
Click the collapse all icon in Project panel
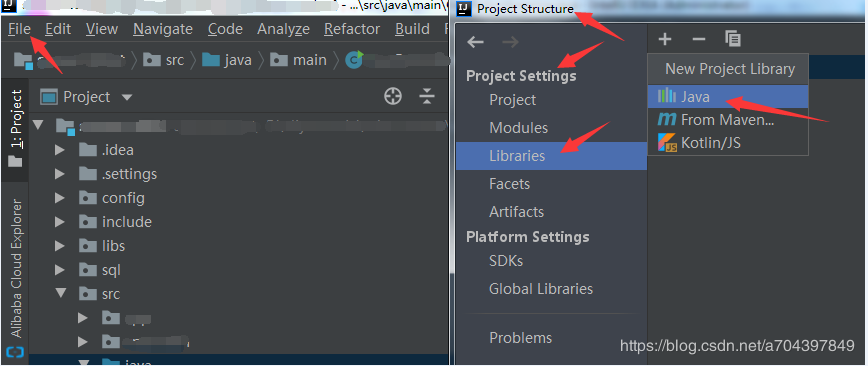[427, 96]
